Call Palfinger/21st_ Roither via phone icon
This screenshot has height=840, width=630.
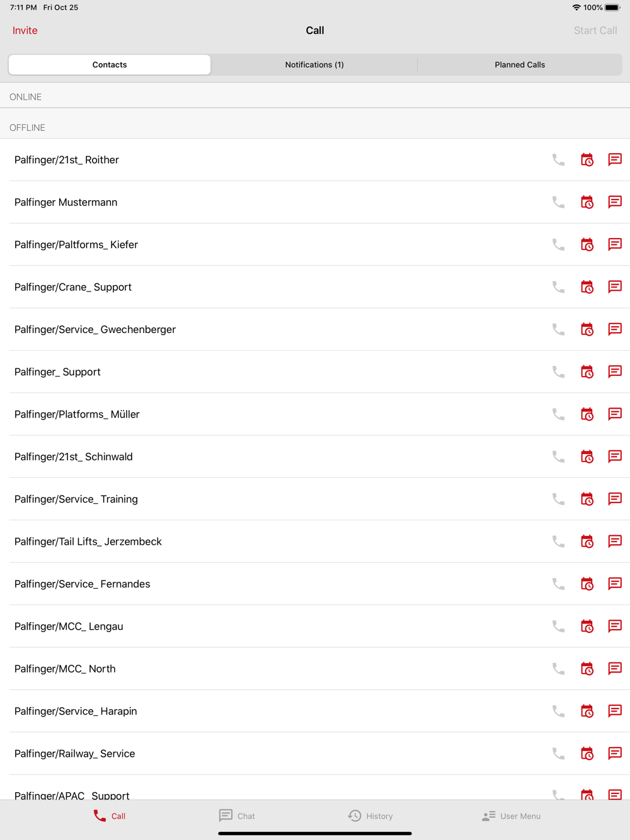tap(558, 160)
